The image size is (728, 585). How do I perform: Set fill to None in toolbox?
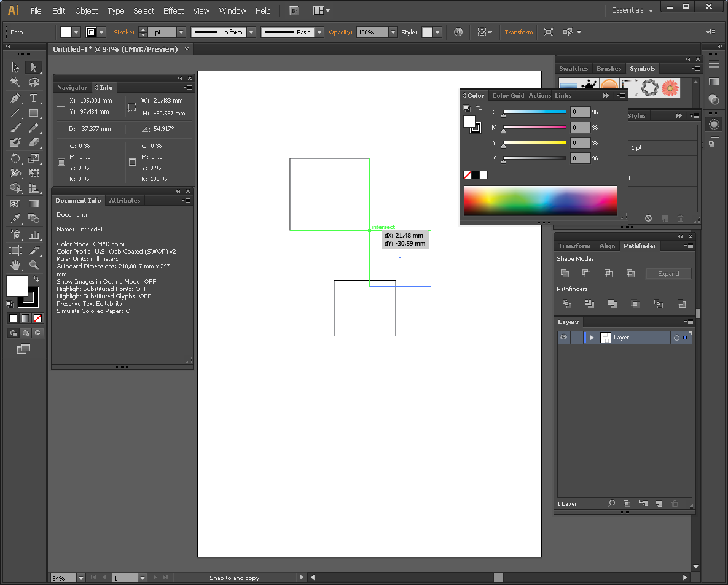[x=38, y=318]
